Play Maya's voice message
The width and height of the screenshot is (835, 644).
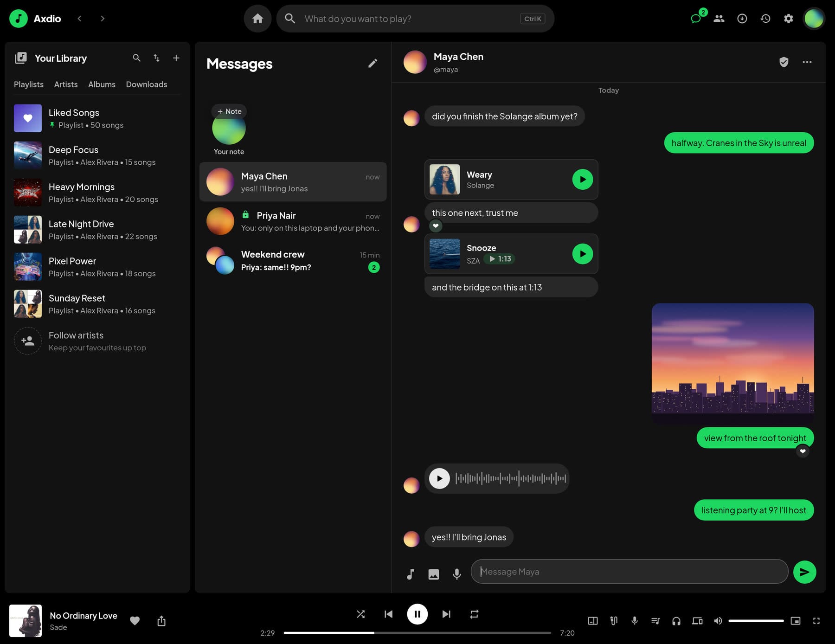coord(439,478)
